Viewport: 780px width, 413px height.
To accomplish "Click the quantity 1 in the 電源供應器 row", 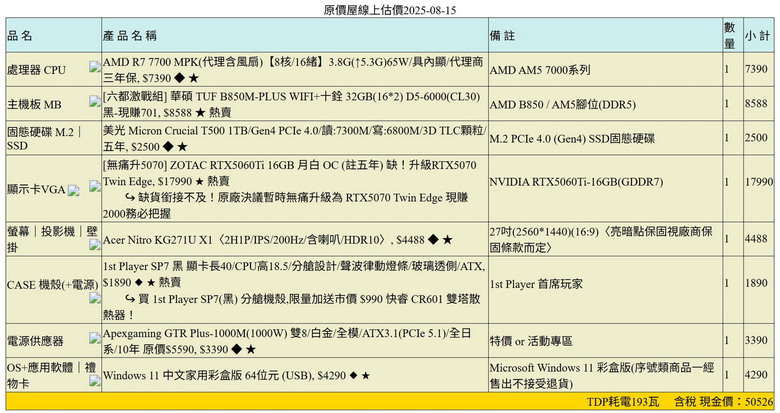I will [x=726, y=340].
